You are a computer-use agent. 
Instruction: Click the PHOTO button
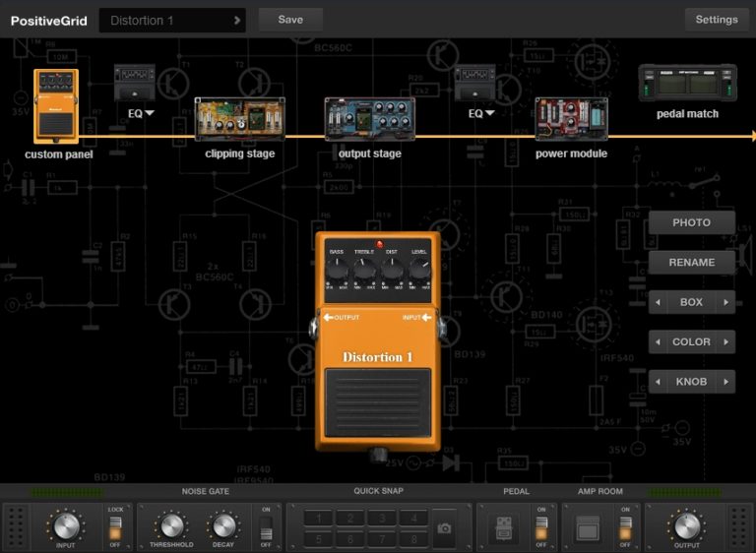click(x=691, y=222)
